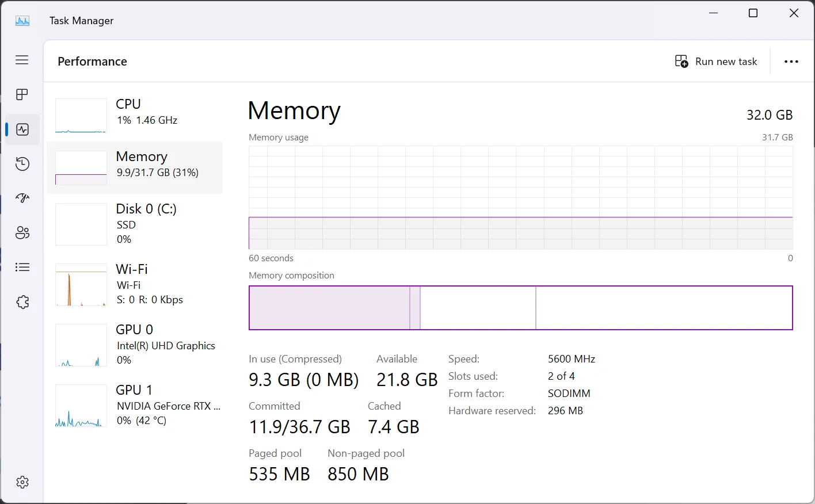Click the in-use segment of Memory composition
815x504 pixels.
tap(329, 308)
